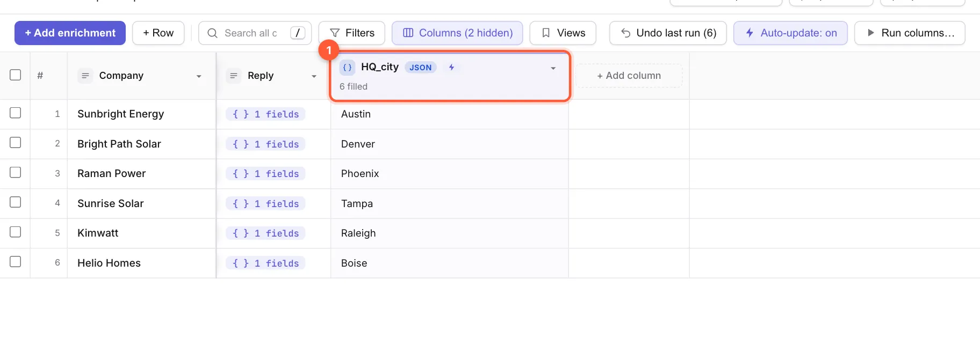This screenshot has height=338, width=980.
Task: Select the Raleigh cell
Action: pos(450,233)
